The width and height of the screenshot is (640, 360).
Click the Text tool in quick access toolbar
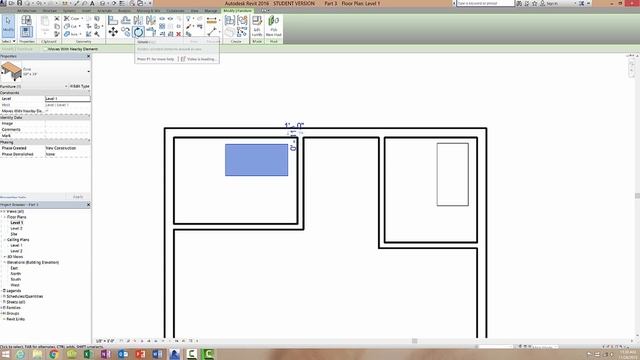[x=92, y=3]
